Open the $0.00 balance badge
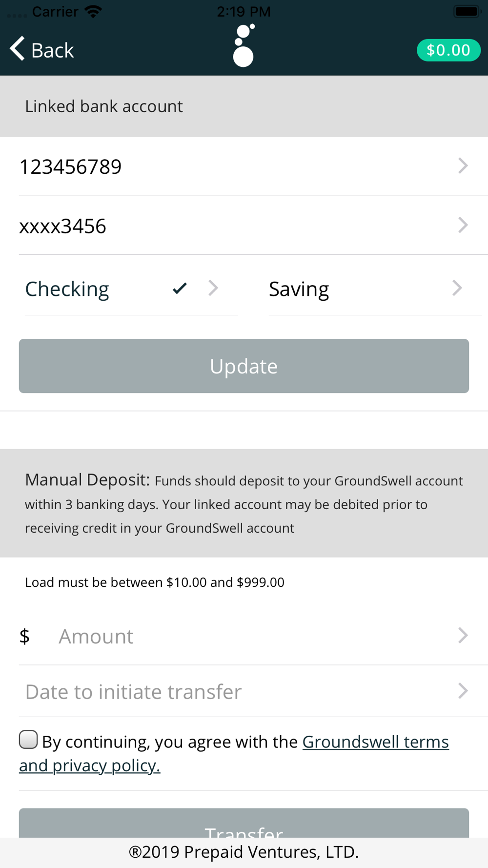Viewport: 488px width, 868px height. pyautogui.click(x=448, y=50)
